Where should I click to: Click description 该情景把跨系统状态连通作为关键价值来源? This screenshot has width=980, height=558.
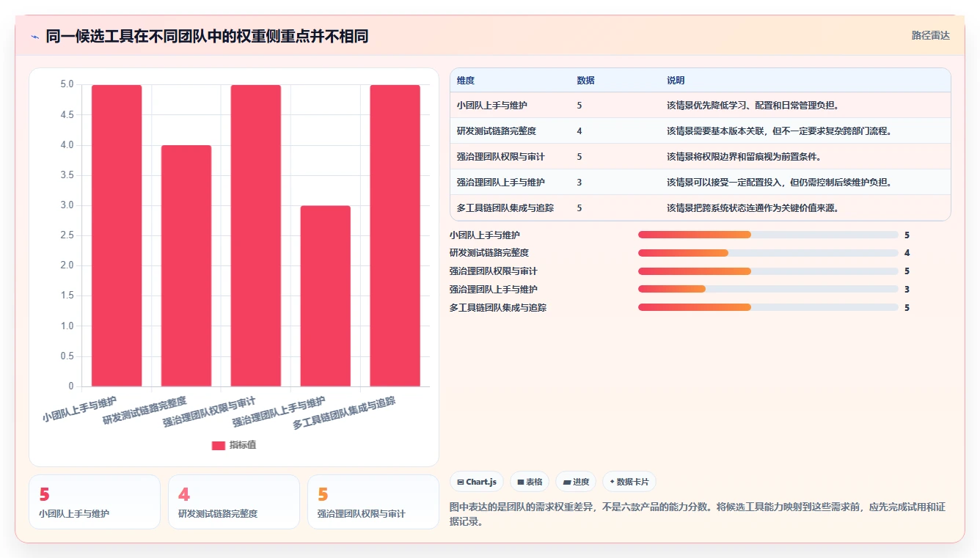click(x=753, y=208)
